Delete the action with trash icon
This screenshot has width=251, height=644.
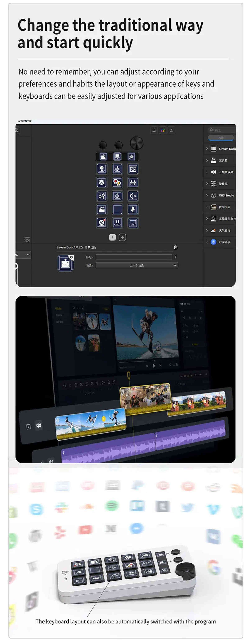click(176, 247)
